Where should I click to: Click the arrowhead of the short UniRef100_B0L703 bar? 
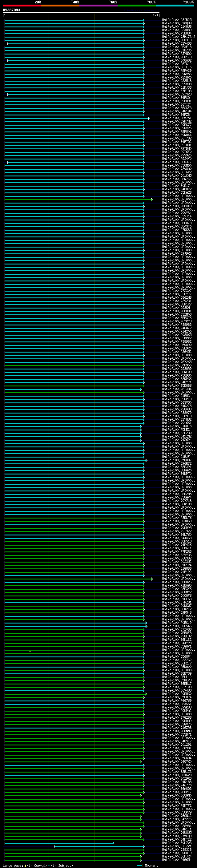114,843
